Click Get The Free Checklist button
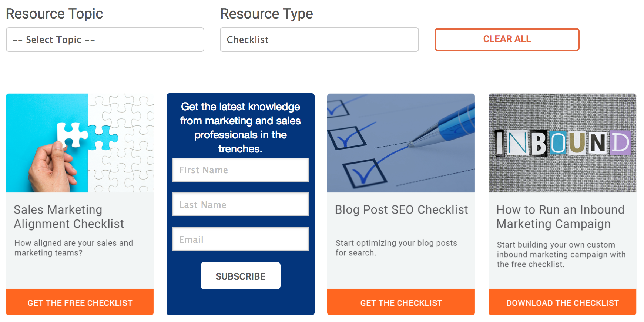The width and height of the screenshot is (644, 322). 80,303
